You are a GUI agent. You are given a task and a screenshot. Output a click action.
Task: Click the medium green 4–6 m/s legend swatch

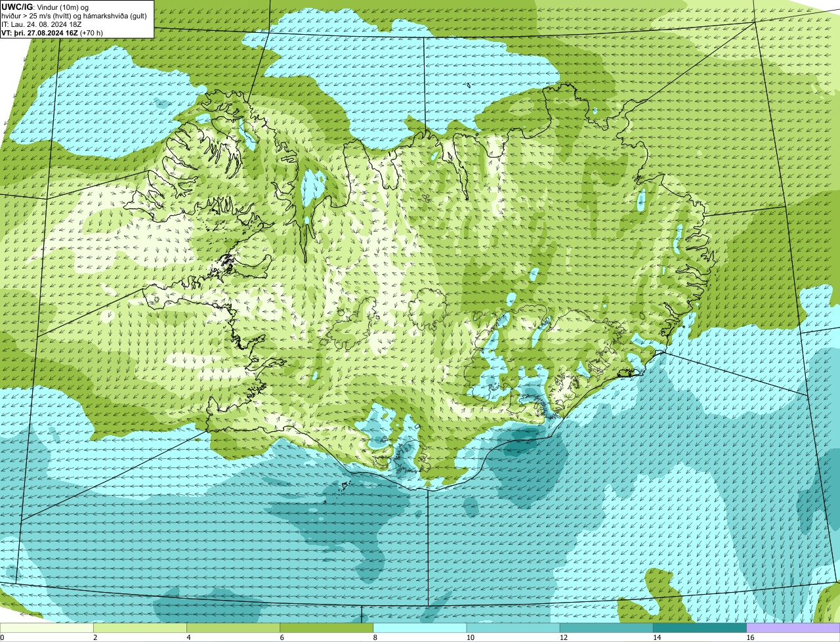(233, 628)
